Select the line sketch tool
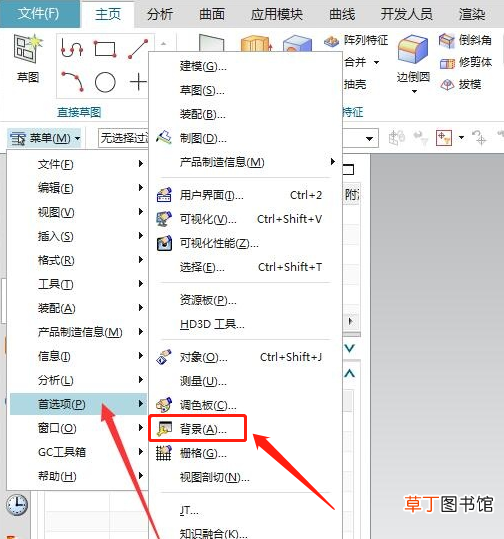This screenshot has width=504, height=539. coord(138,49)
